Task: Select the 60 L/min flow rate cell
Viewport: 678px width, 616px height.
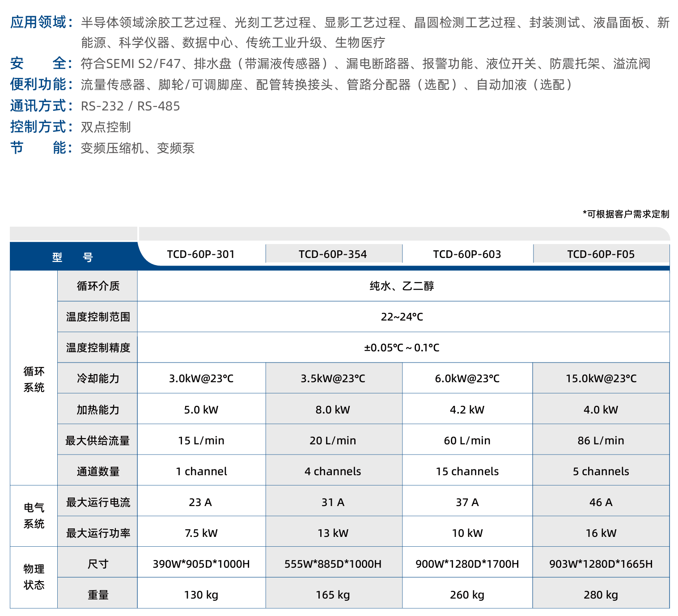Action: pos(467,441)
